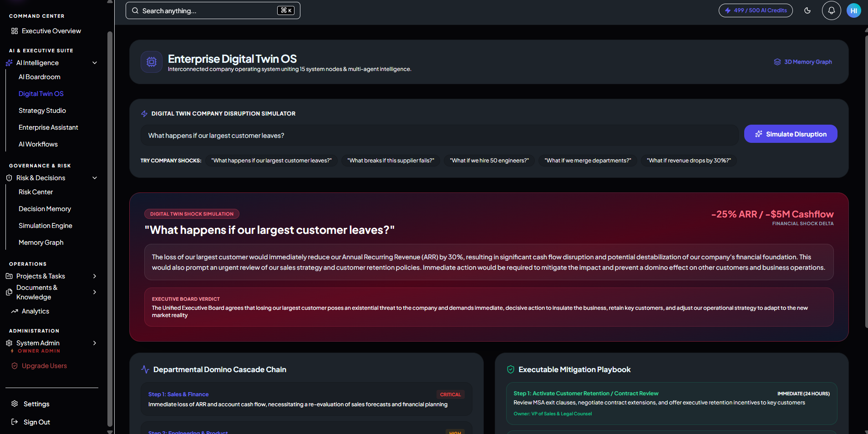Go to Strategy Studio page
The width and height of the screenshot is (868, 434).
pyautogui.click(x=42, y=111)
